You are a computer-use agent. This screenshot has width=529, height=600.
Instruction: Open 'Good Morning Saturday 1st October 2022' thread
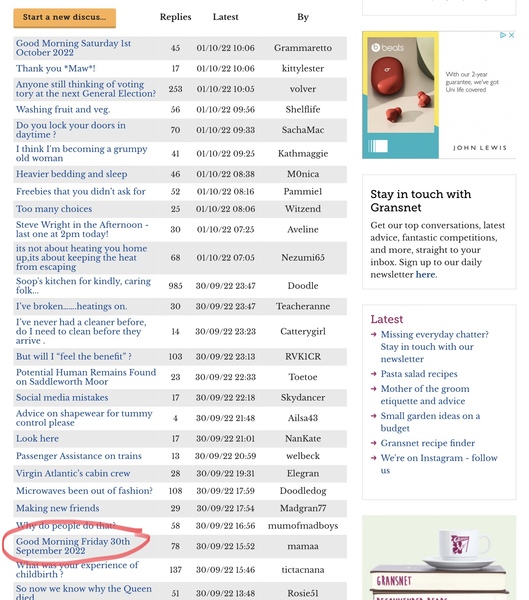point(73,48)
